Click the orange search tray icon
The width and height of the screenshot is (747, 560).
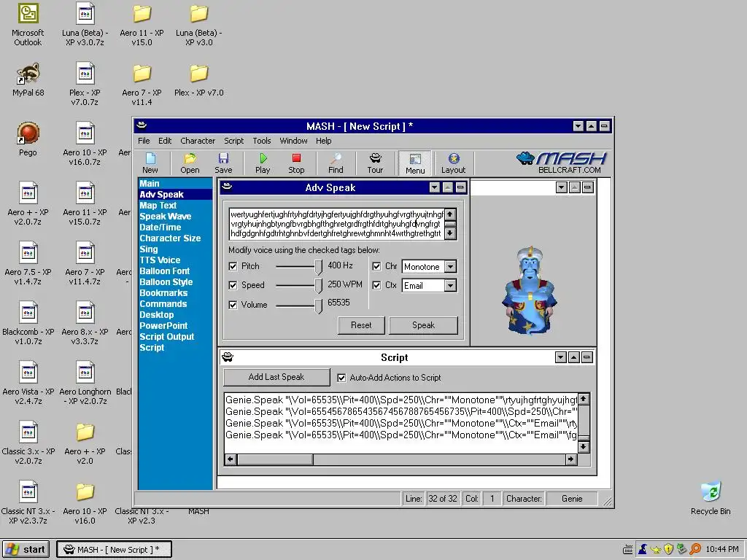[695, 549]
